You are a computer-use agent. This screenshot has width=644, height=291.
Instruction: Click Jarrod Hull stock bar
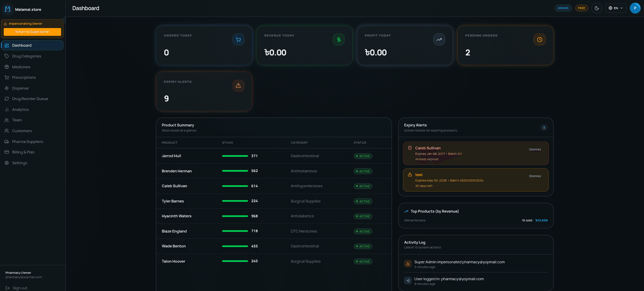click(x=235, y=156)
